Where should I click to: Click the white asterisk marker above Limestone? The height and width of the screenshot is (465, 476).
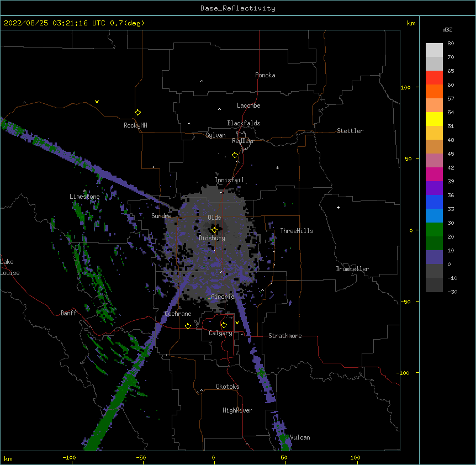click(85, 191)
